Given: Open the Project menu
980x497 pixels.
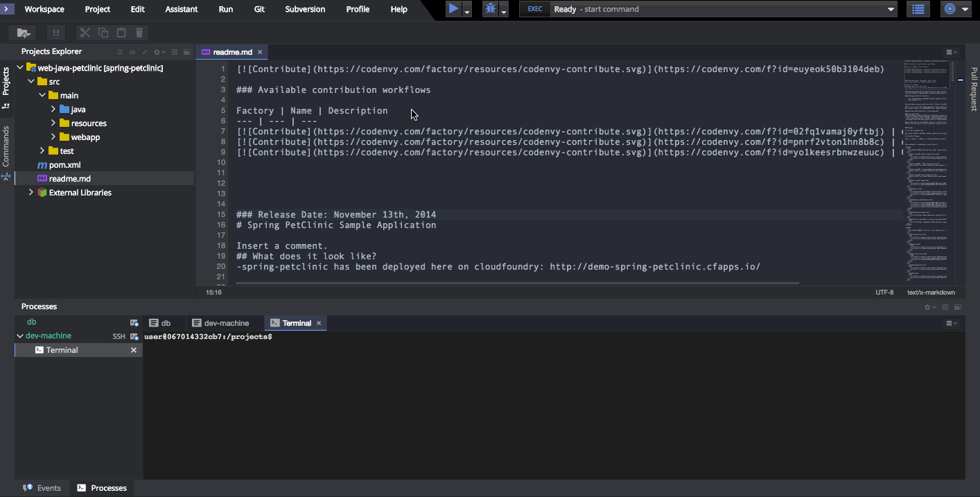Looking at the screenshot, I should pyautogui.click(x=98, y=9).
